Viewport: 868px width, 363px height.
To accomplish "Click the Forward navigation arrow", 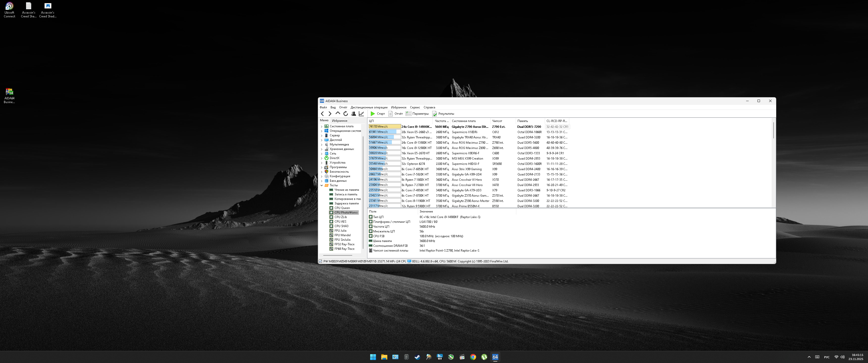I will point(330,114).
